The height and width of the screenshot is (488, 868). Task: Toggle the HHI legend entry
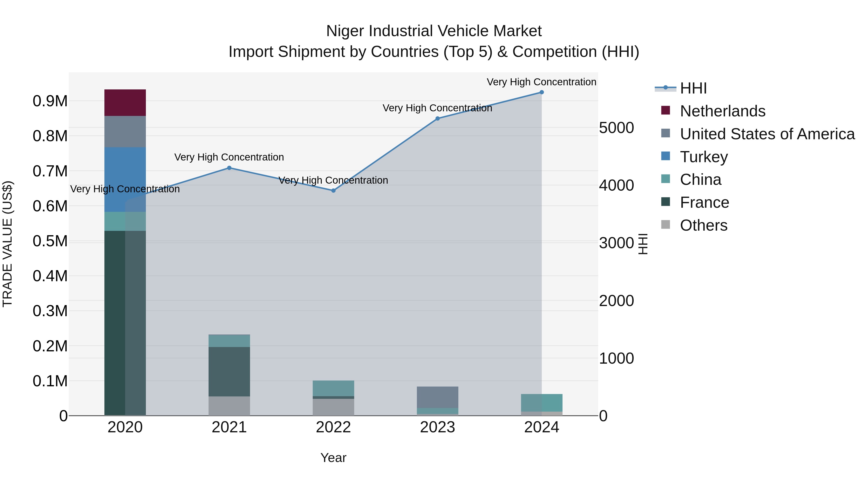[x=681, y=88]
